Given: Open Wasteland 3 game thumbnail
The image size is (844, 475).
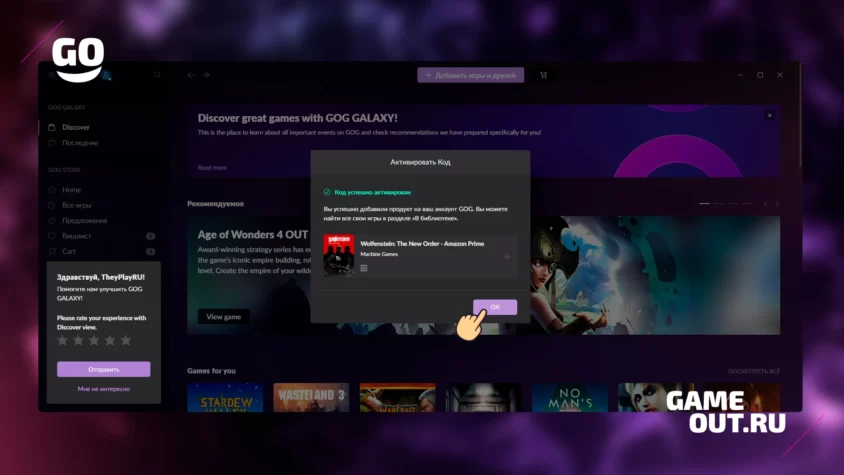Looking at the screenshot, I should click(x=311, y=397).
